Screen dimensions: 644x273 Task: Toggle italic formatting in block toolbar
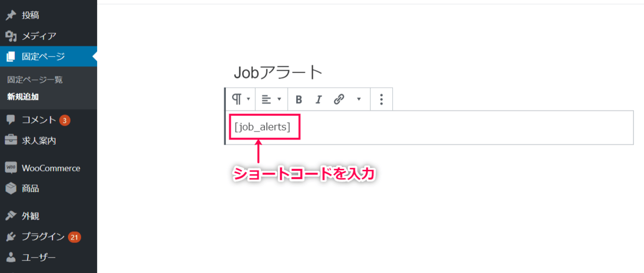318,99
